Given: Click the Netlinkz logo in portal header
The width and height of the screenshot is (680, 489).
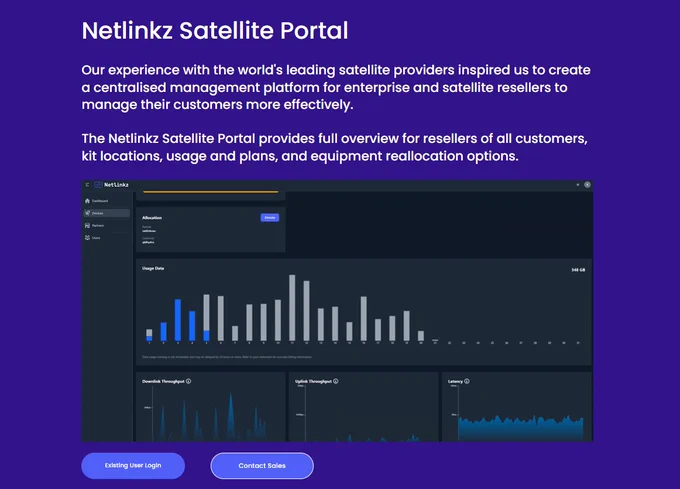Looking at the screenshot, I should click(111, 185).
